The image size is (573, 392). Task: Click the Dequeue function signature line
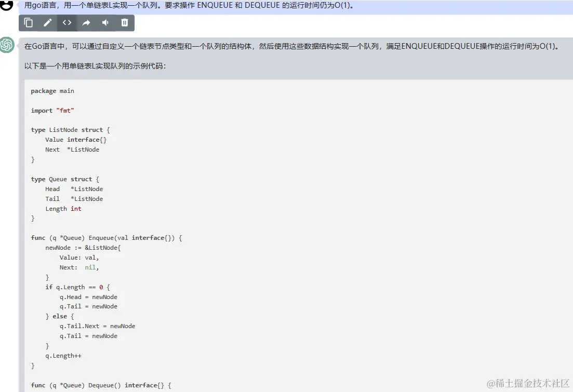pyautogui.click(x=101, y=385)
